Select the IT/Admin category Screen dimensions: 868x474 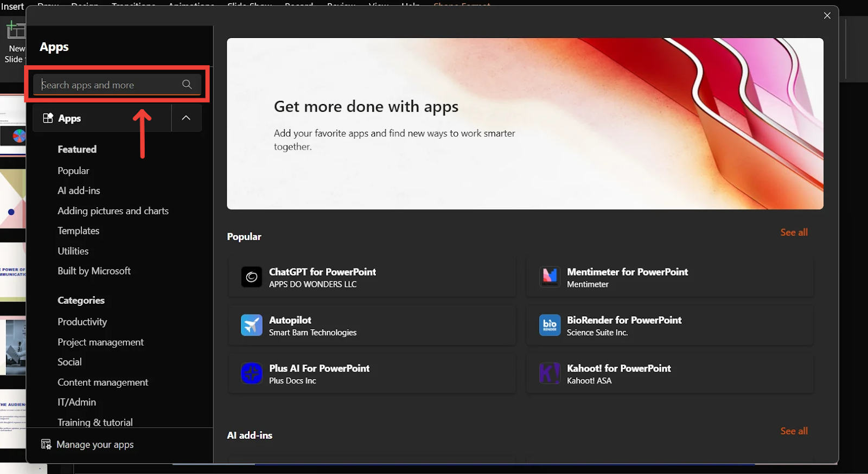[76, 402]
